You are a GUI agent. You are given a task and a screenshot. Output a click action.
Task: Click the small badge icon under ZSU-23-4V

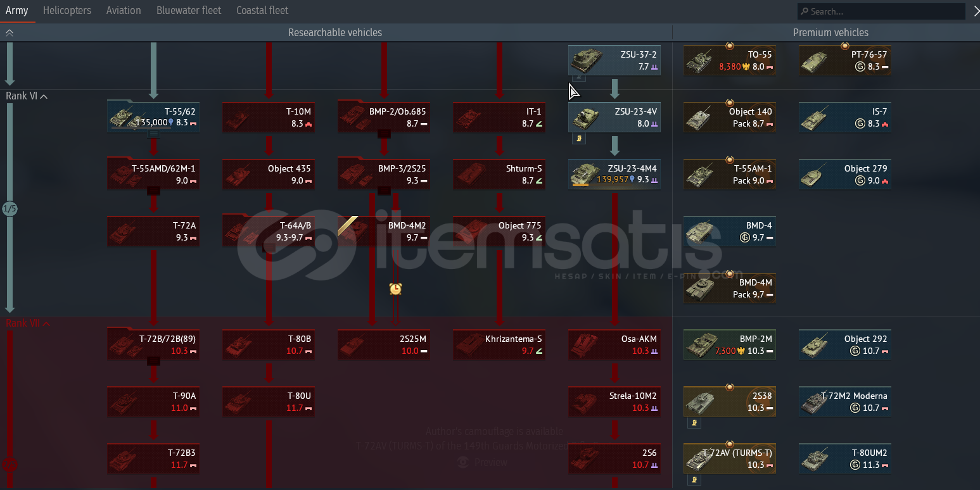578,138
